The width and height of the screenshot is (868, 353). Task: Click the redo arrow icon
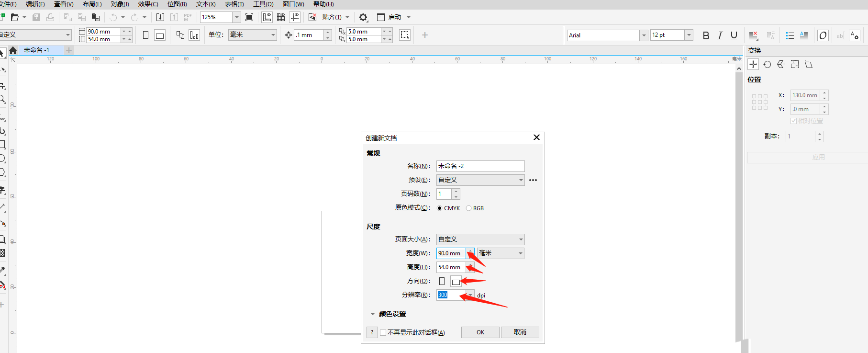[134, 17]
